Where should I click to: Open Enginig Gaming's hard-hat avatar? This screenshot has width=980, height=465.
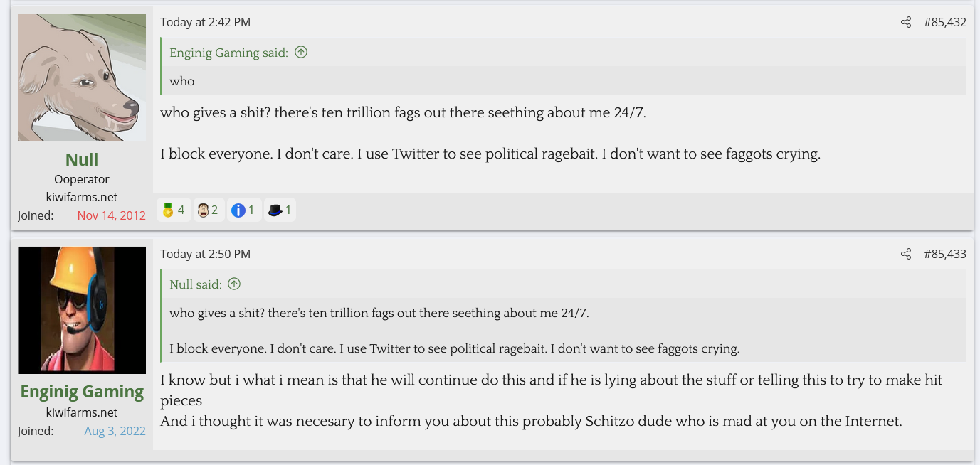(x=82, y=310)
